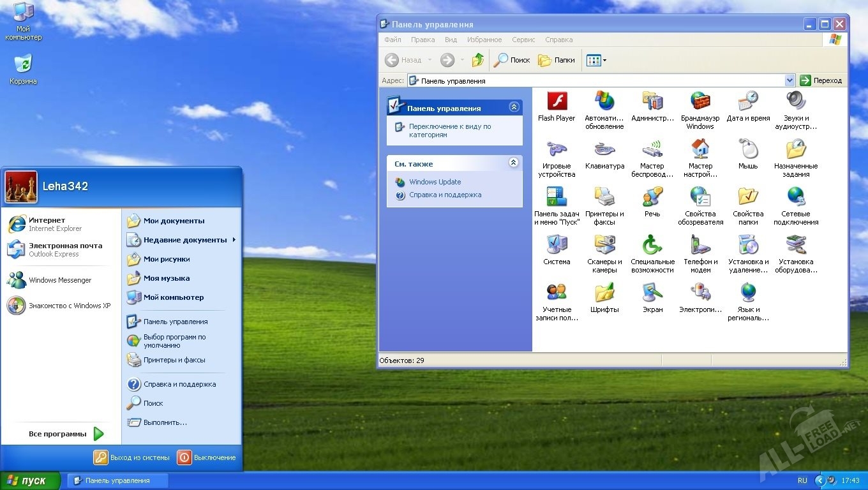
Task: Open the Шрифты folder icon
Action: tap(604, 293)
